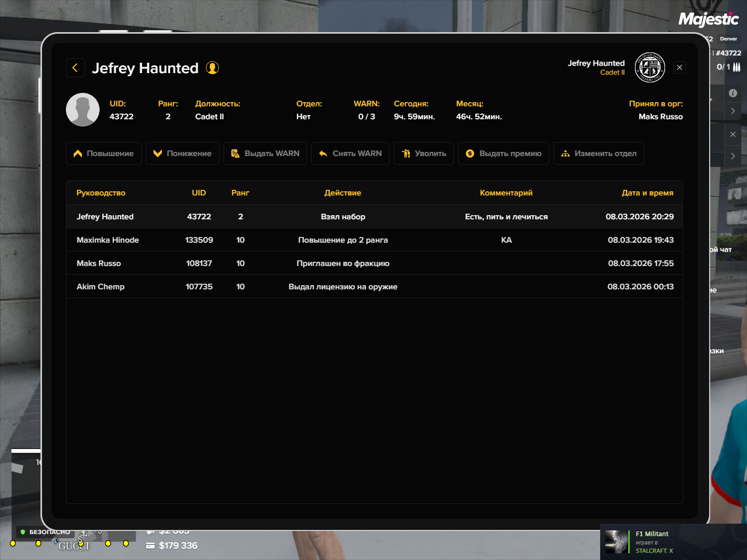Close the member profile panel
Image resolution: width=747 pixels, height=560 pixels.
[x=680, y=67]
